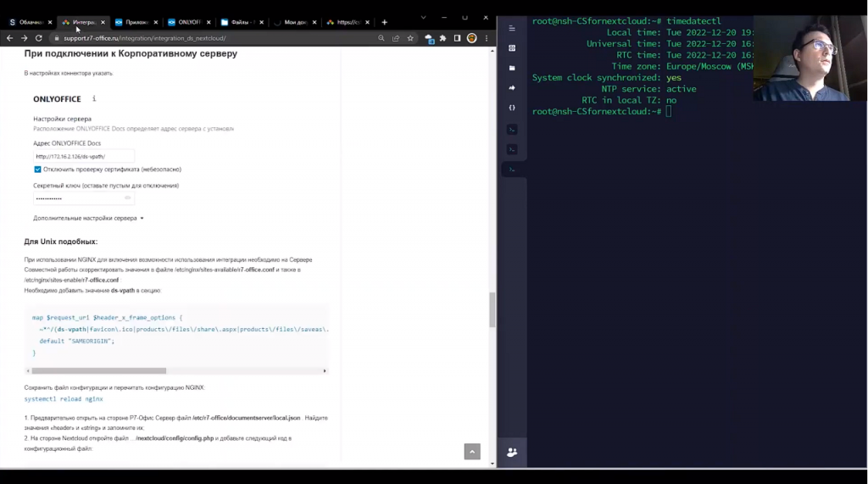Click the browser Back arrow
This screenshot has height=484, width=868.
click(x=9, y=38)
